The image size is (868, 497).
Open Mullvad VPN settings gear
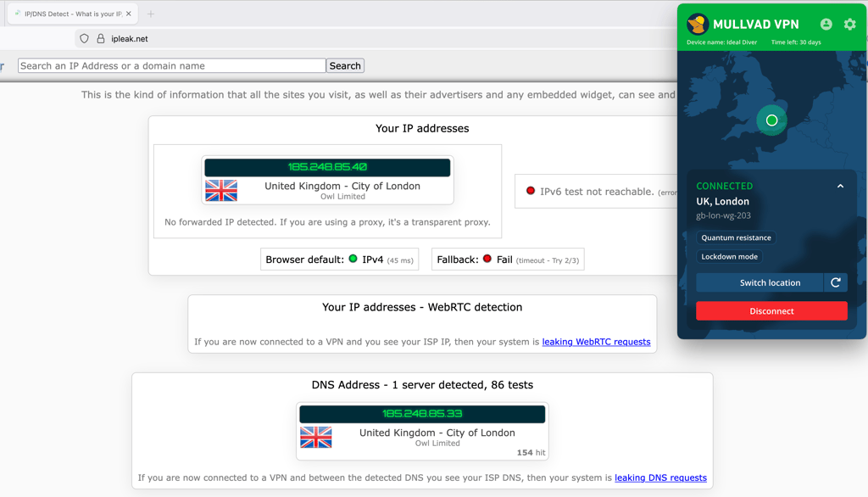click(x=849, y=24)
